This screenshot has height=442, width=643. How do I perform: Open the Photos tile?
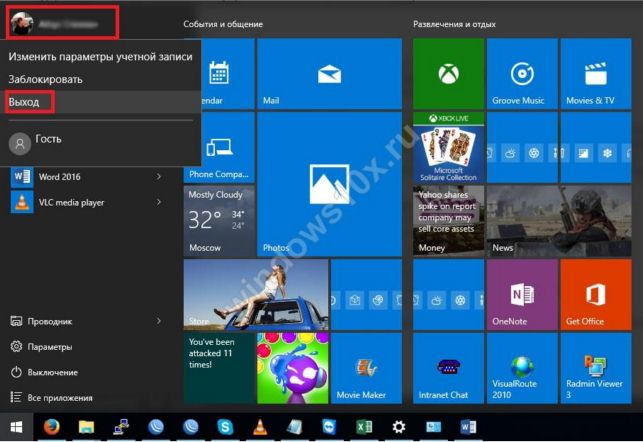click(x=329, y=184)
